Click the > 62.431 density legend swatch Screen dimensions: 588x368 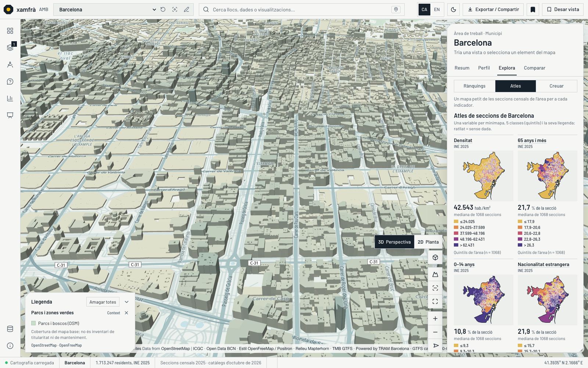click(x=456, y=245)
